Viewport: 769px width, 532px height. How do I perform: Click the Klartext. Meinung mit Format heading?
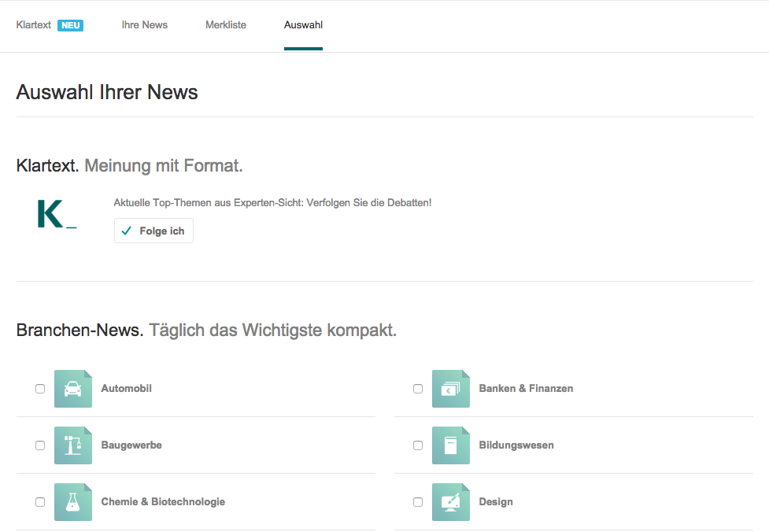(129, 166)
